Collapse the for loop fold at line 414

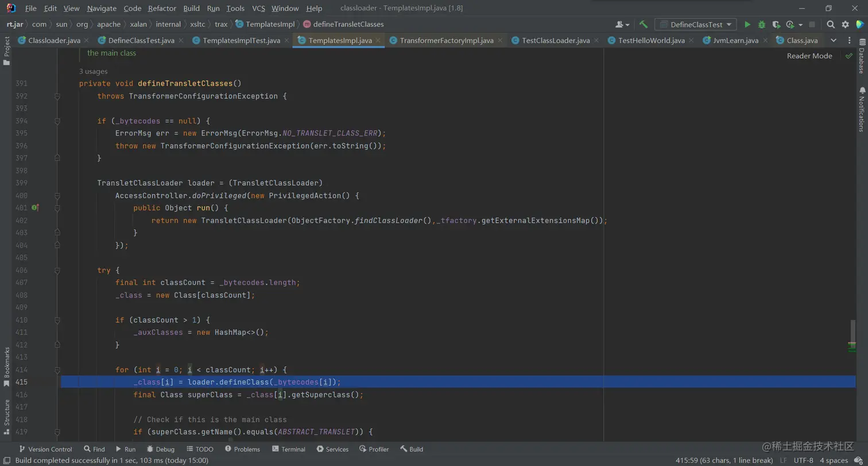pyautogui.click(x=57, y=369)
